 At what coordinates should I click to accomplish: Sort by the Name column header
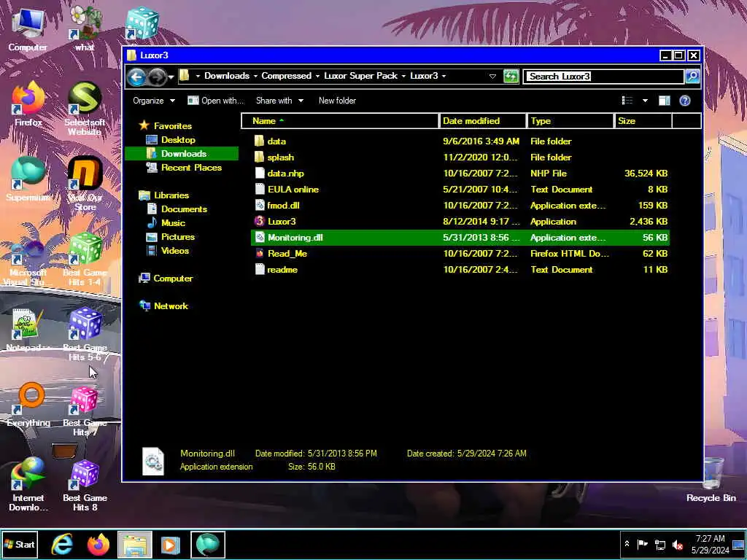point(340,121)
